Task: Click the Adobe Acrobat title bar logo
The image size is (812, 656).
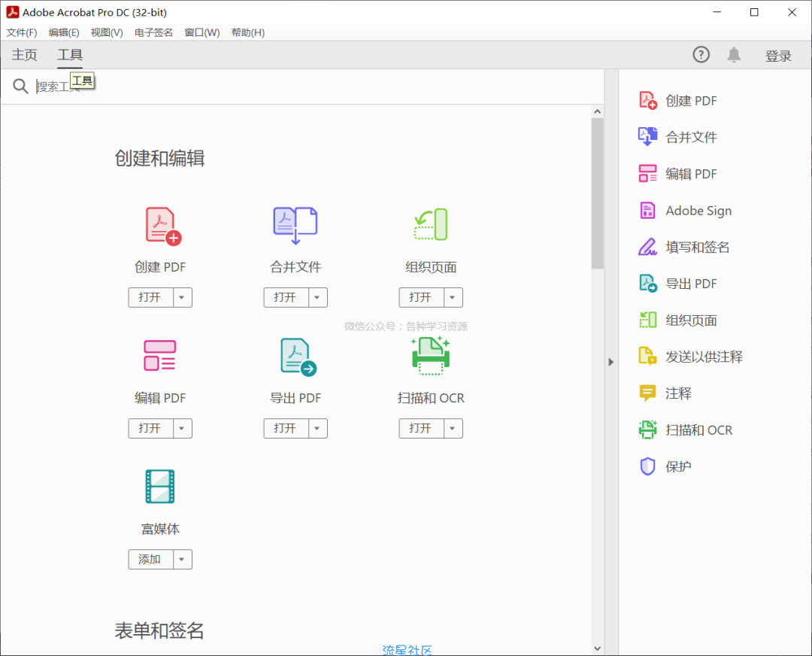Action: pos(13,12)
